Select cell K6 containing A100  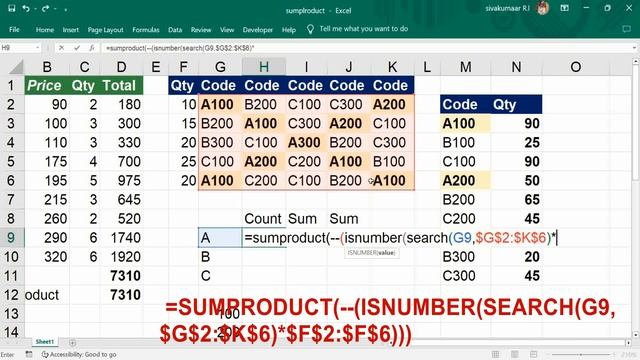[x=392, y=180]
